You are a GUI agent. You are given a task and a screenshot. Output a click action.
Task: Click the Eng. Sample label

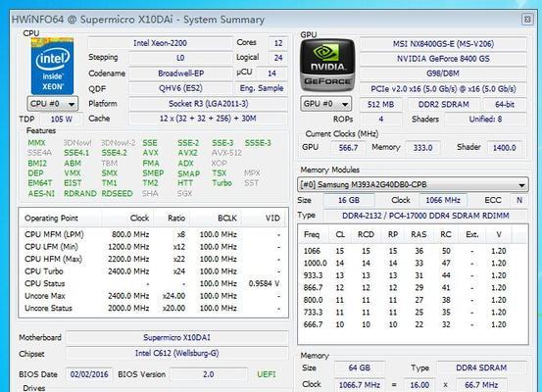tap(262, 88)
